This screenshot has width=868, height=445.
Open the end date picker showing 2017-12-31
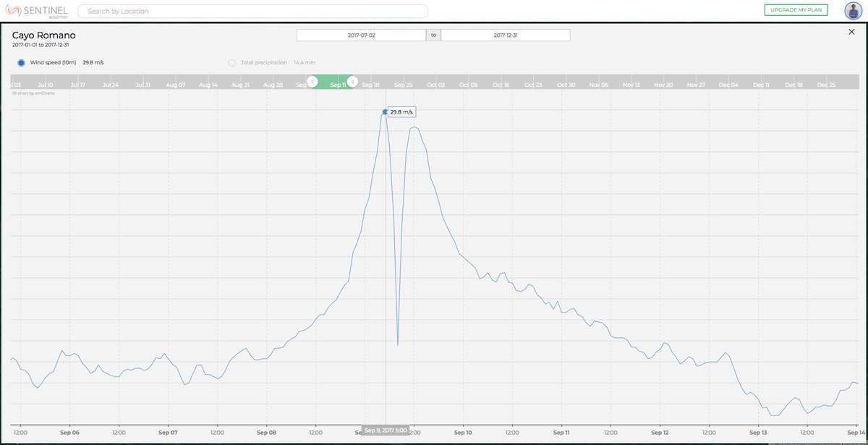click(x=505, y=34)
